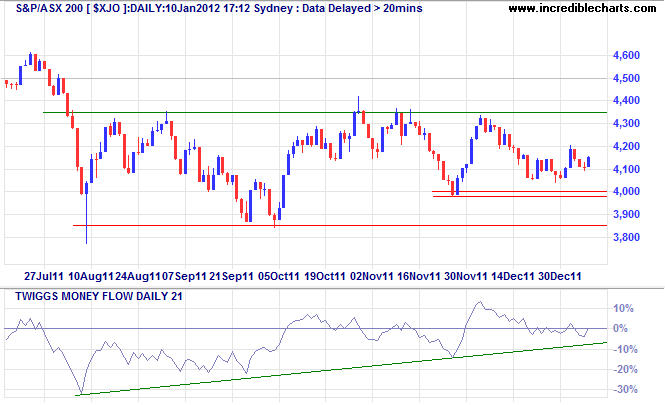Click the money flow trough near -30%

(x=81, y=393)
